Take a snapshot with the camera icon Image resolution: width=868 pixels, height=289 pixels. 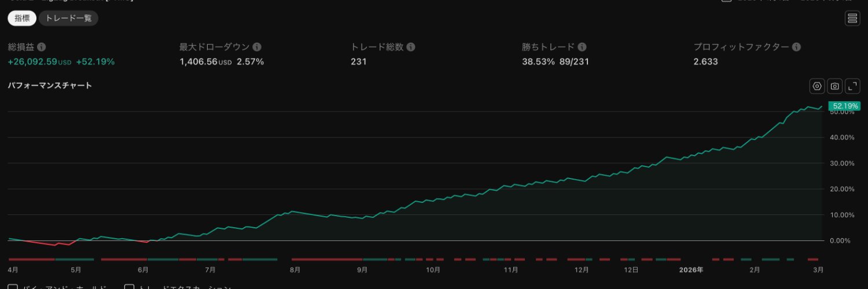[x=834, y=86]
